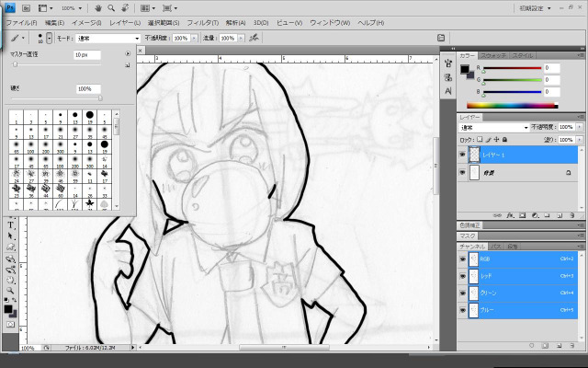Click the top bar magnifier icon
Viewport: 588px width, 368px height.
[x=111, y=7]
